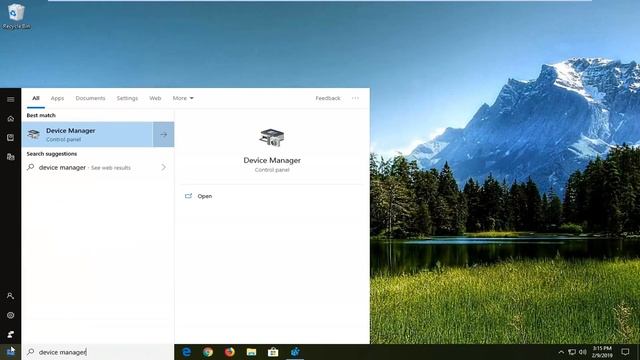Switch to the Settings search tab

point(127,98)
